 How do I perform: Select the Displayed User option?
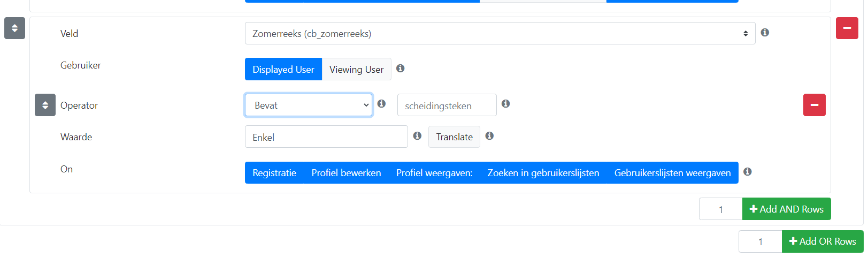coord(283,69)
